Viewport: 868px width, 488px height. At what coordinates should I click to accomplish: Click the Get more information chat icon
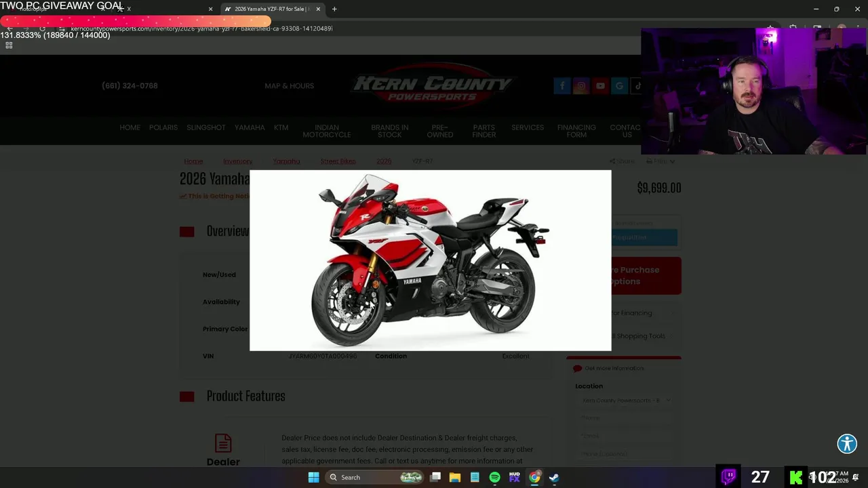[x=578, y=368]
